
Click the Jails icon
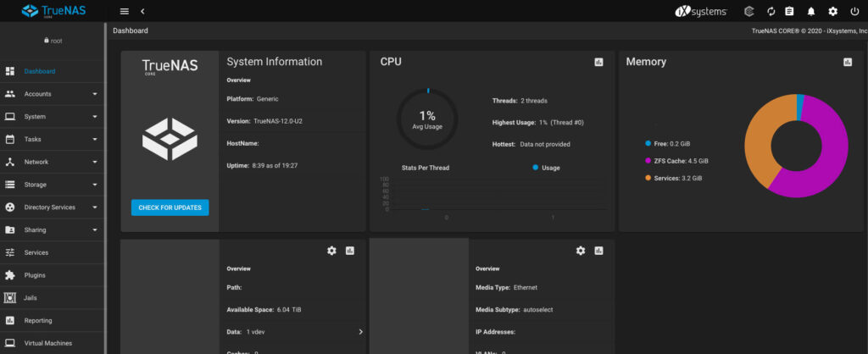[x=9, y=298]
